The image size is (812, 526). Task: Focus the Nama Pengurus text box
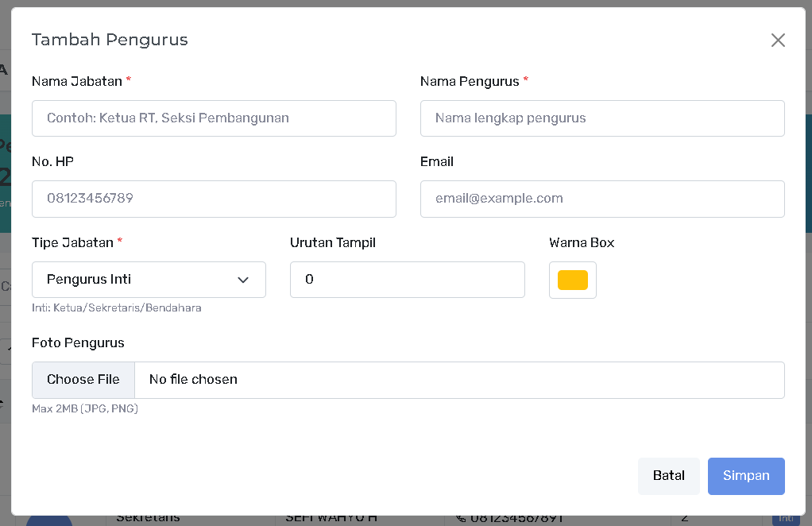click(x=601, y=118)
